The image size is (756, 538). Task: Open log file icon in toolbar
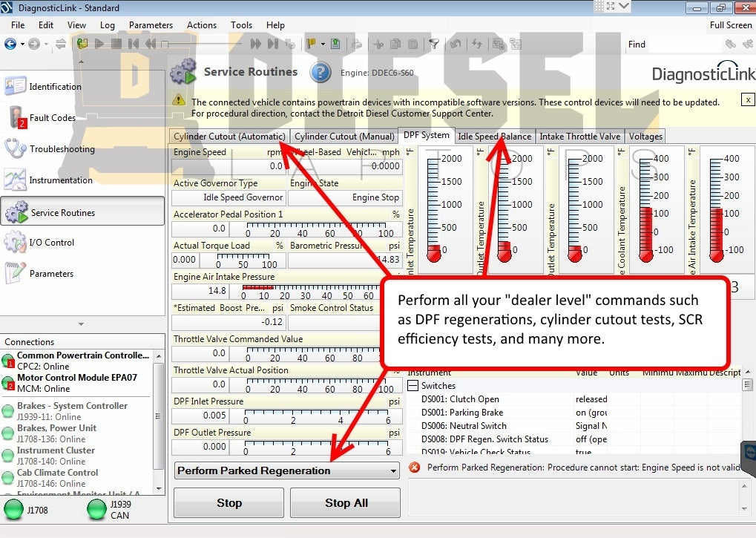[x=82, y=44]
